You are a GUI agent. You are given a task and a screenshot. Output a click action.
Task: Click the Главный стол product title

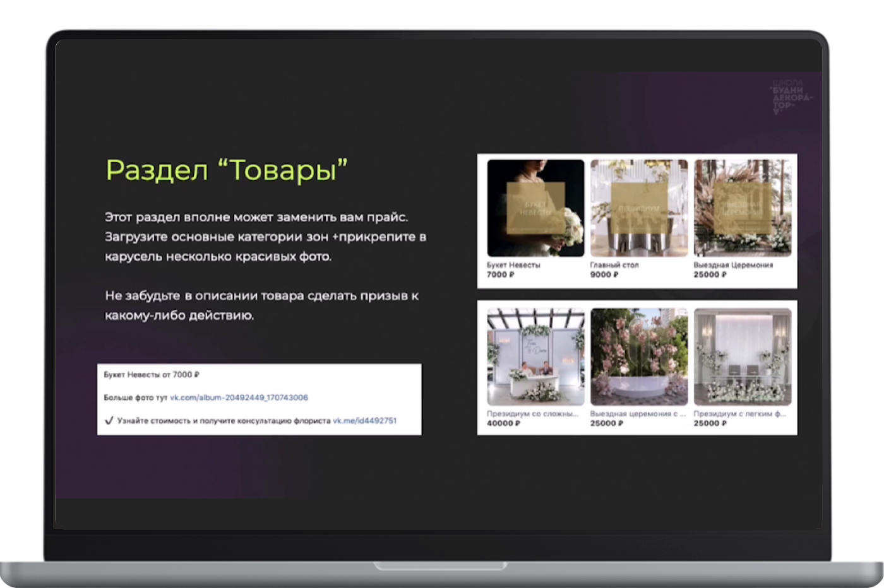click(x=614, y=265)
